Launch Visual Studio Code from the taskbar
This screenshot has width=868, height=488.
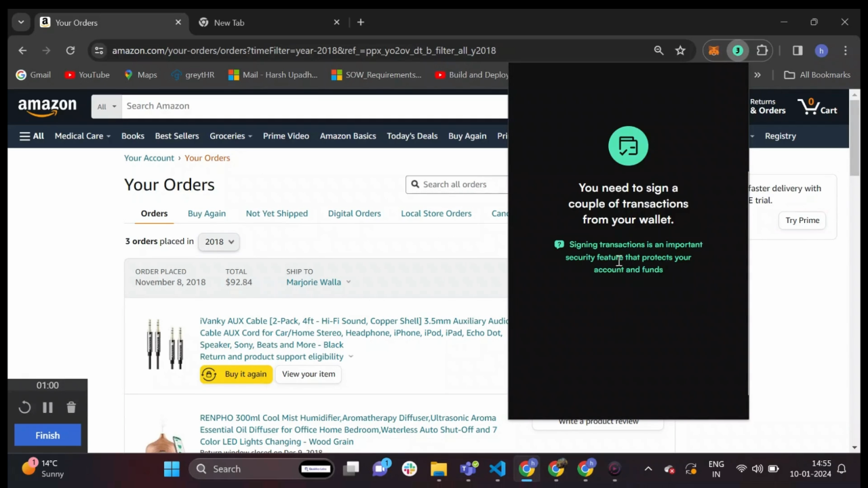497,469
